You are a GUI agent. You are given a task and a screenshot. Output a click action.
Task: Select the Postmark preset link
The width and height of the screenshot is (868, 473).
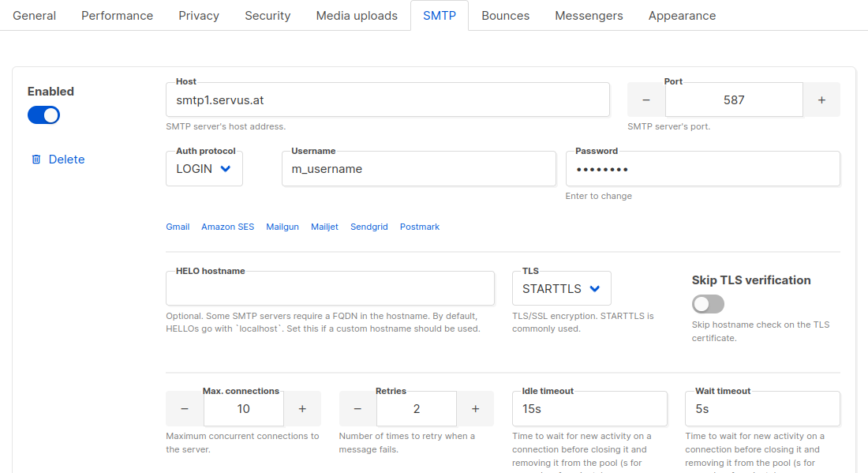(420, 227)
